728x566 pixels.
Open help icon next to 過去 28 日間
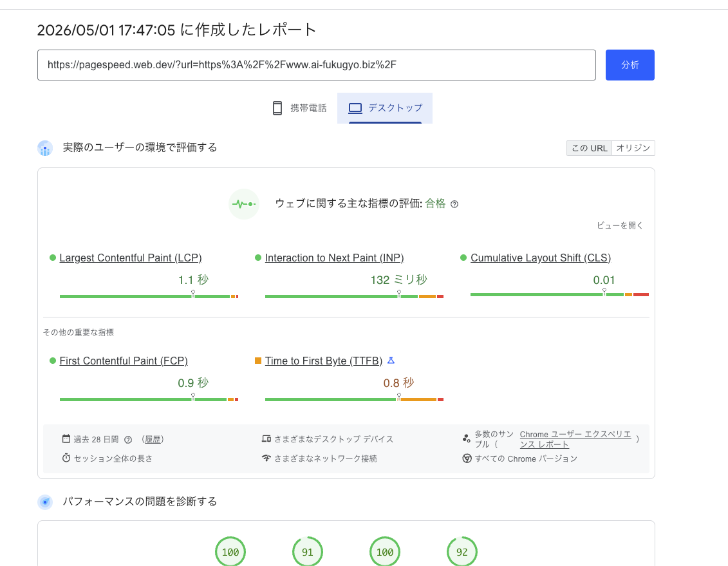[x=128, y=440]
